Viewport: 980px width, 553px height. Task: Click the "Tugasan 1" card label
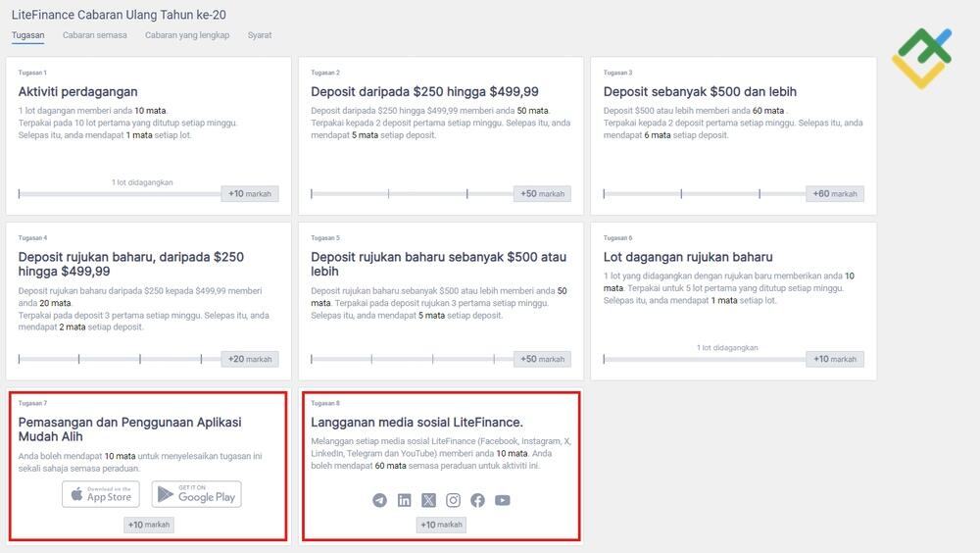pos(32,73)
